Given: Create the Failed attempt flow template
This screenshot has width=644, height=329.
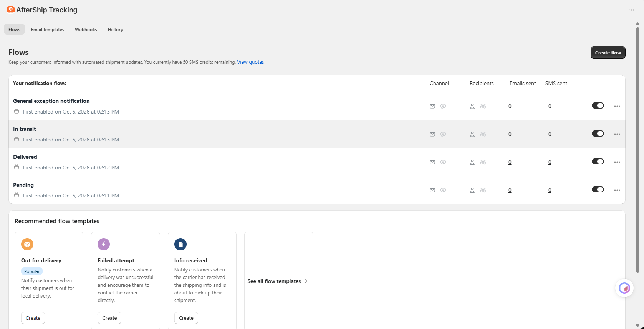Looking at the screenshot, I should 109,318.
